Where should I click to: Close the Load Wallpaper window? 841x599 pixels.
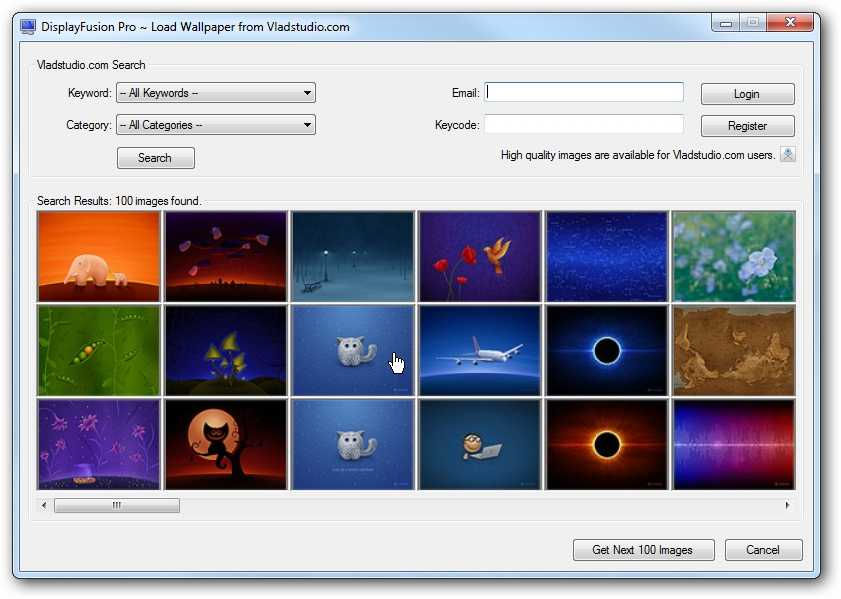pos(790,23)
